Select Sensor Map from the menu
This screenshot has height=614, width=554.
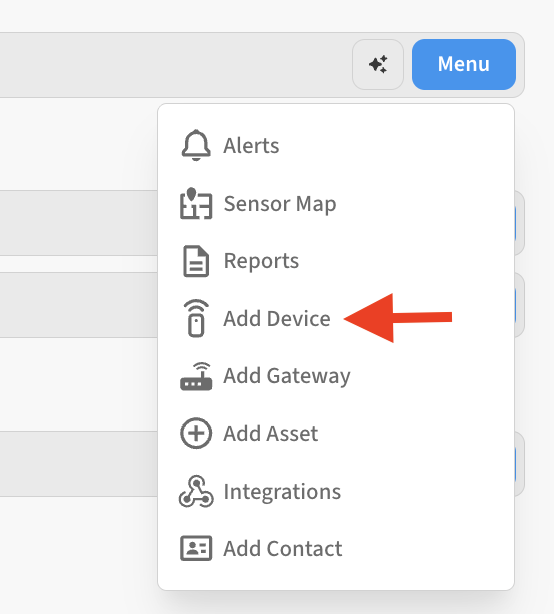[280, 204]
